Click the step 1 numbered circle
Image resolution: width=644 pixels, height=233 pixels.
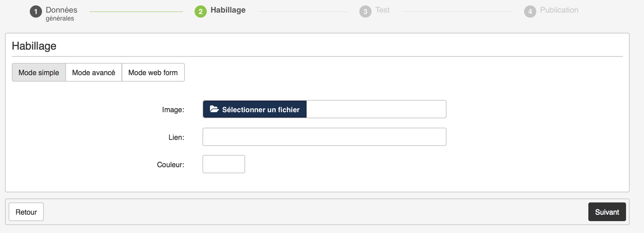(36, 12)
